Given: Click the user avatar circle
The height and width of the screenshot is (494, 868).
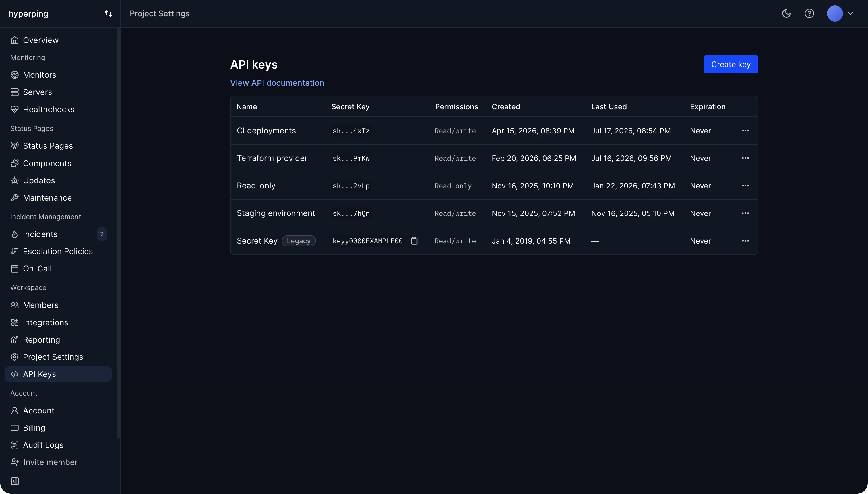Looking at the screenshot, I should pos(835,13).
